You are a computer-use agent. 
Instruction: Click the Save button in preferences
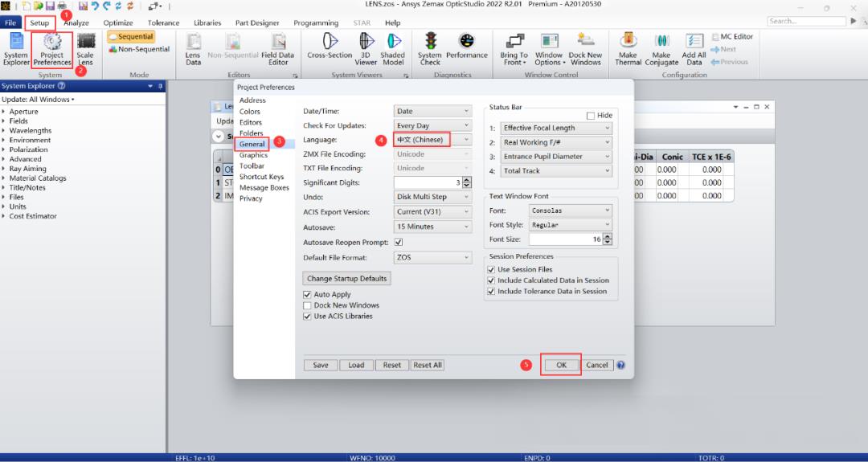(x=321, y=365)
